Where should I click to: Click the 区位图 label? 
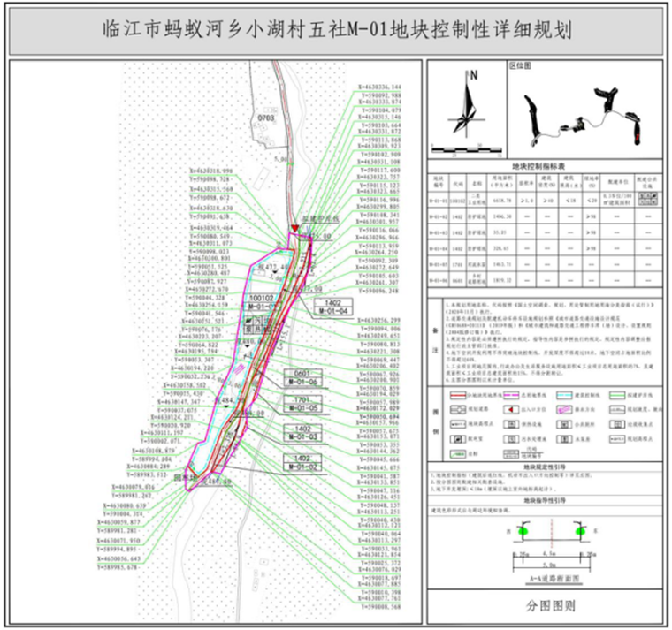[520, 66]
